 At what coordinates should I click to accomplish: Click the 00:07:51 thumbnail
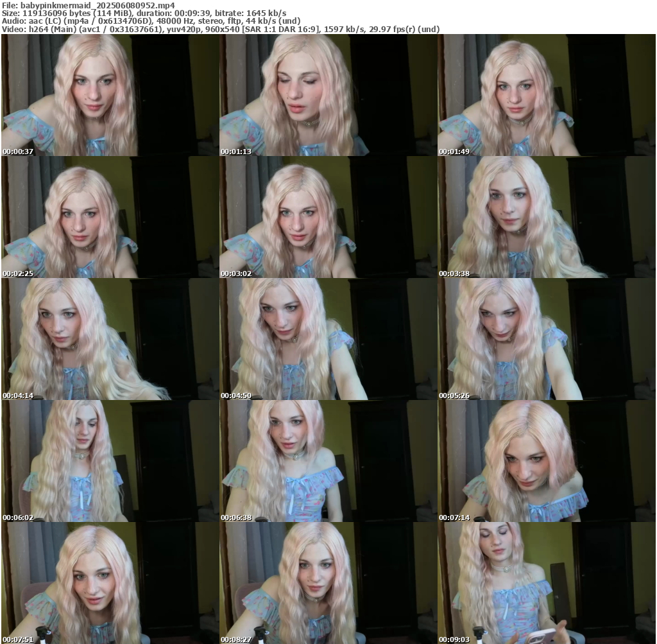point(110,583)
